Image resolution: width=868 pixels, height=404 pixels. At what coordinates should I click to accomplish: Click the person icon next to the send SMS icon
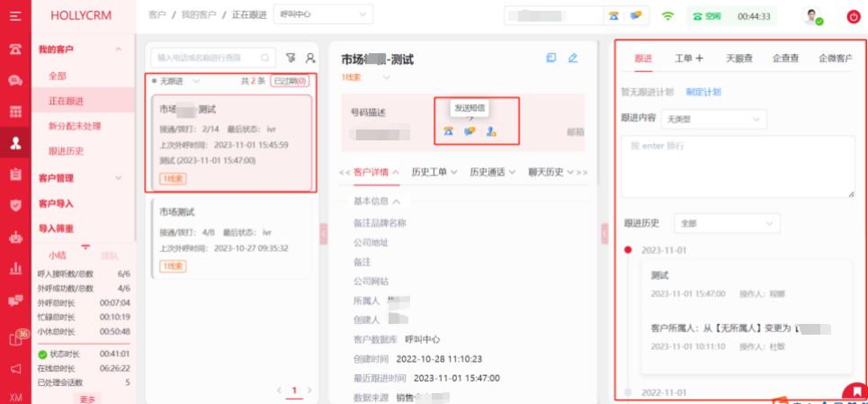coord(490,131)
